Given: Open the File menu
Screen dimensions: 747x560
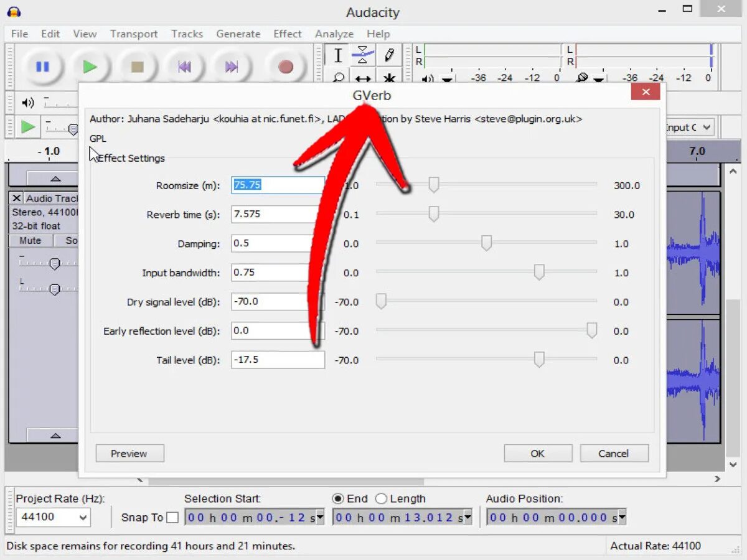Looking at the screenshot, I should (x=19, y=34).
